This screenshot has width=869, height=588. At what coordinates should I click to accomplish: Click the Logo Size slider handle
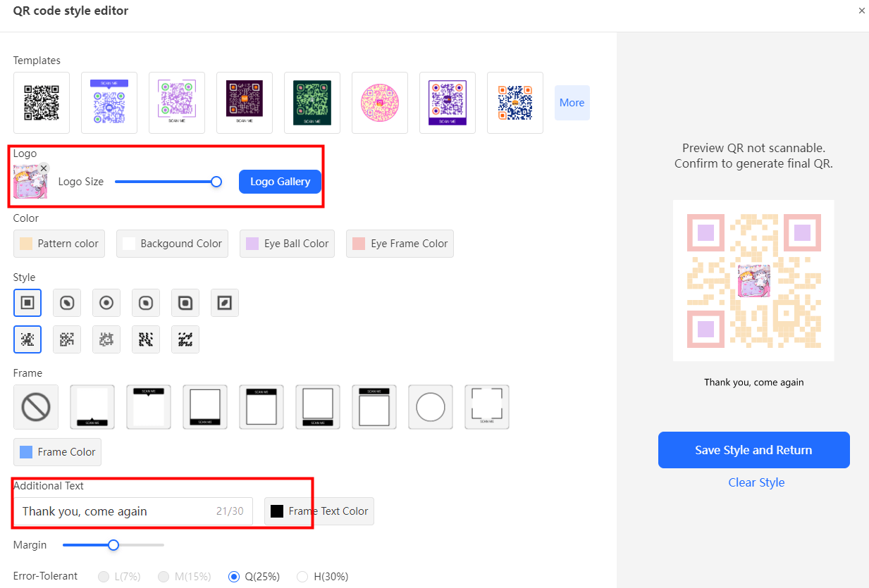point(216,182)
